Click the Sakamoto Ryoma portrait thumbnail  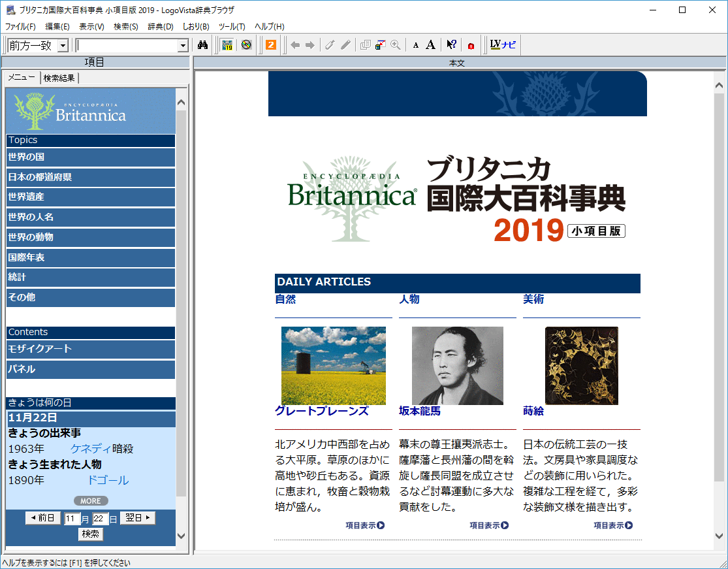tap(457, 366)
